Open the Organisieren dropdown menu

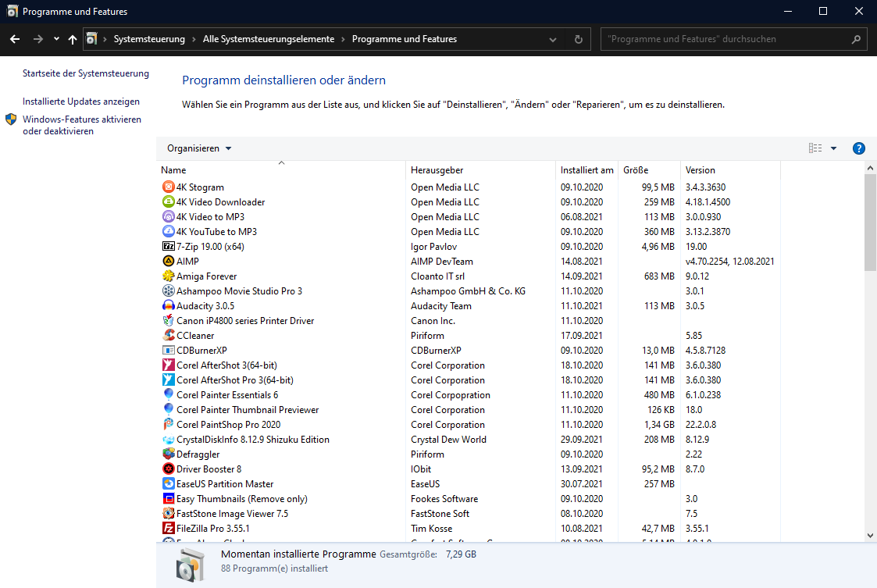coord(199,148)
